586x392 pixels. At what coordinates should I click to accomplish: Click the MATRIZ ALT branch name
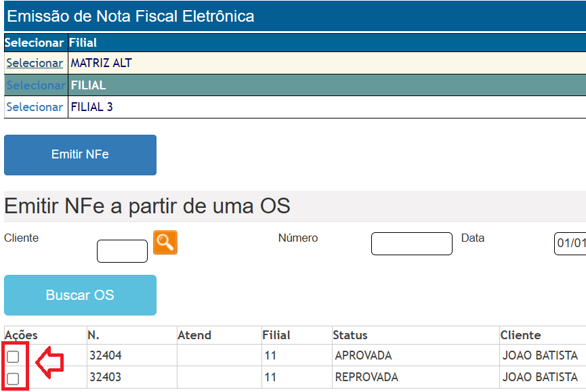pyautogui.click(x=102, y=63)
